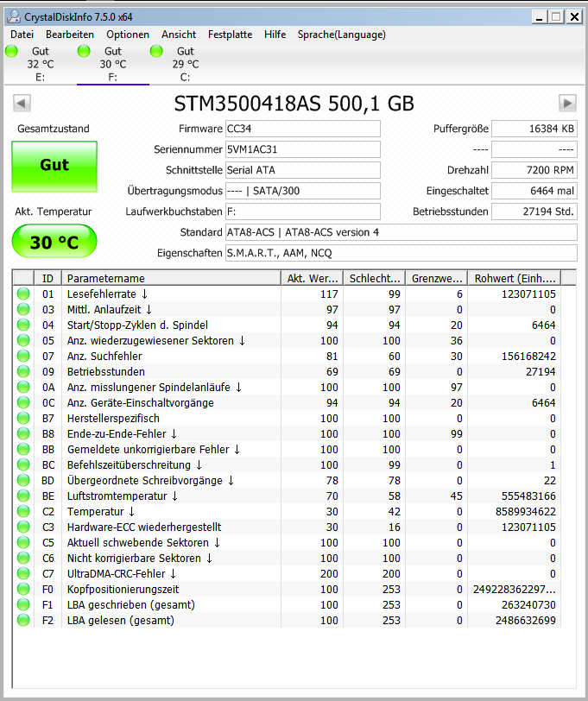Screen dimensions: 588x701
Task: Click status icon for Gemeldete unkorrigierbare Fehler
Action: tap(23, 449)
